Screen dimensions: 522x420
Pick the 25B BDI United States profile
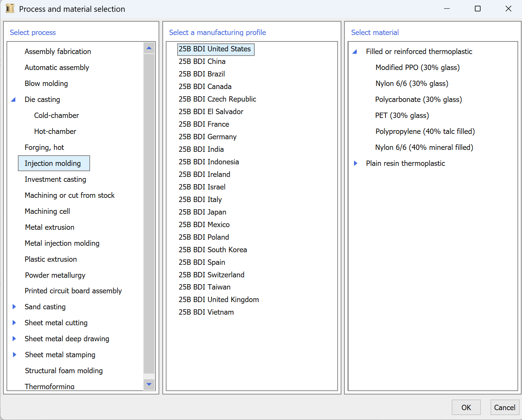point(215,49)
